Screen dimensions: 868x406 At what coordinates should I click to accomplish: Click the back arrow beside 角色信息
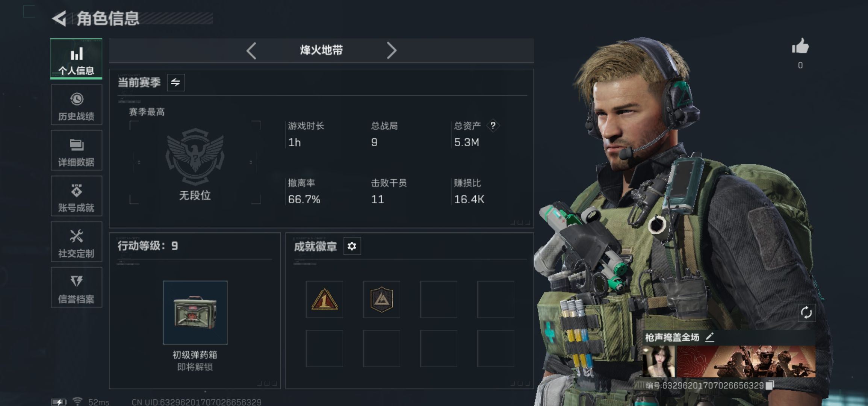(x=59, y=18)
